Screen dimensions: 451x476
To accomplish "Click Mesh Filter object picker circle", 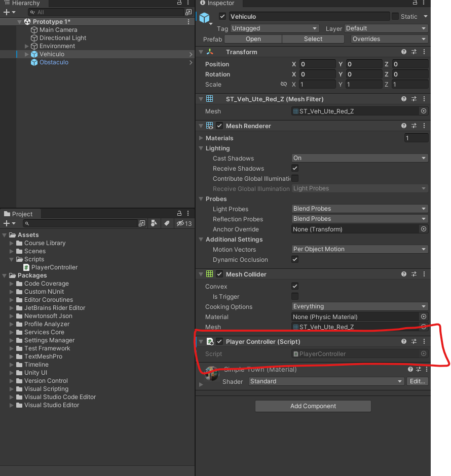I will point(424,111).
